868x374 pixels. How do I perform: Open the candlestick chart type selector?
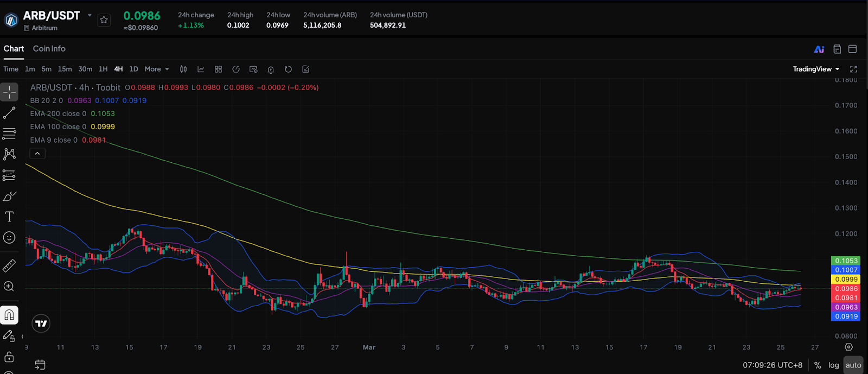pos(183,69)
